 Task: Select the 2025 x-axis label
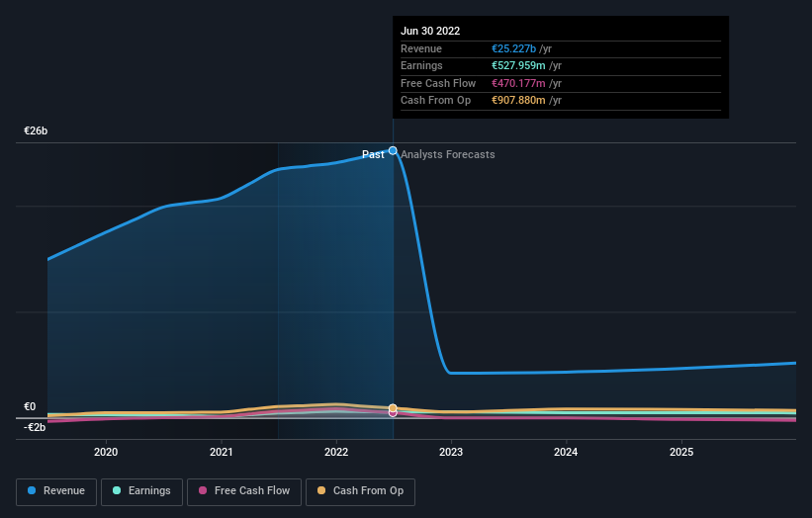click(681, 452)
